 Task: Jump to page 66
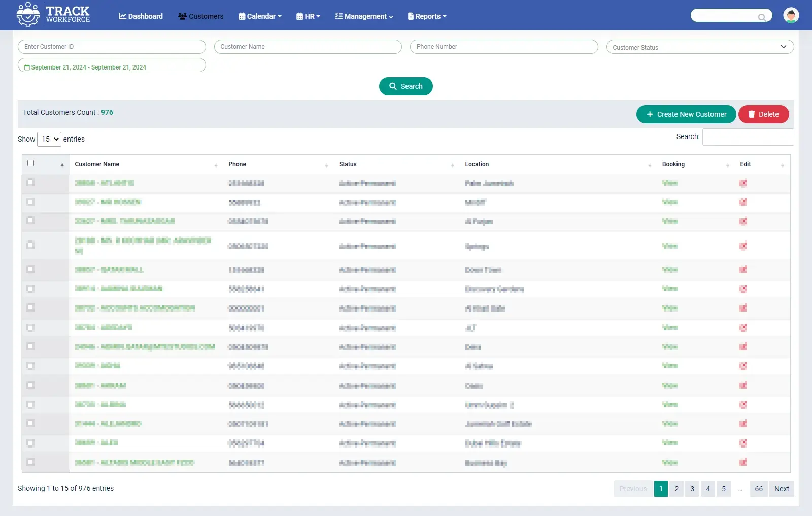(x=759, y=489)
